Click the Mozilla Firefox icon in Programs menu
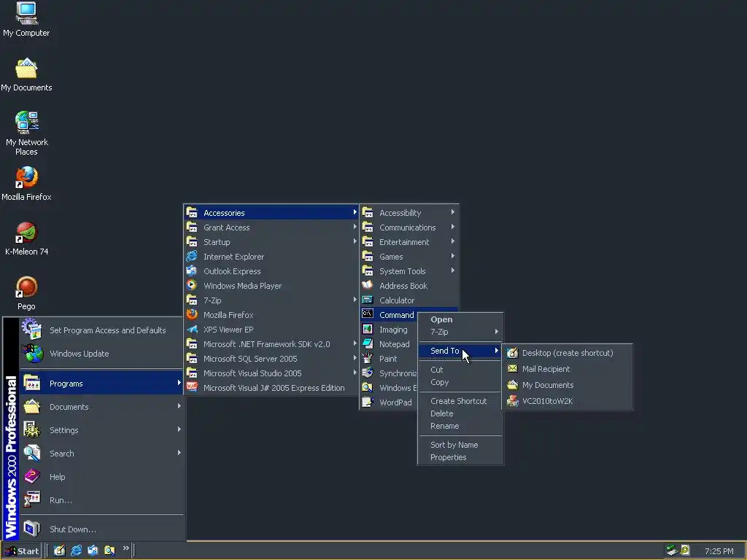 tap(192, 314)
